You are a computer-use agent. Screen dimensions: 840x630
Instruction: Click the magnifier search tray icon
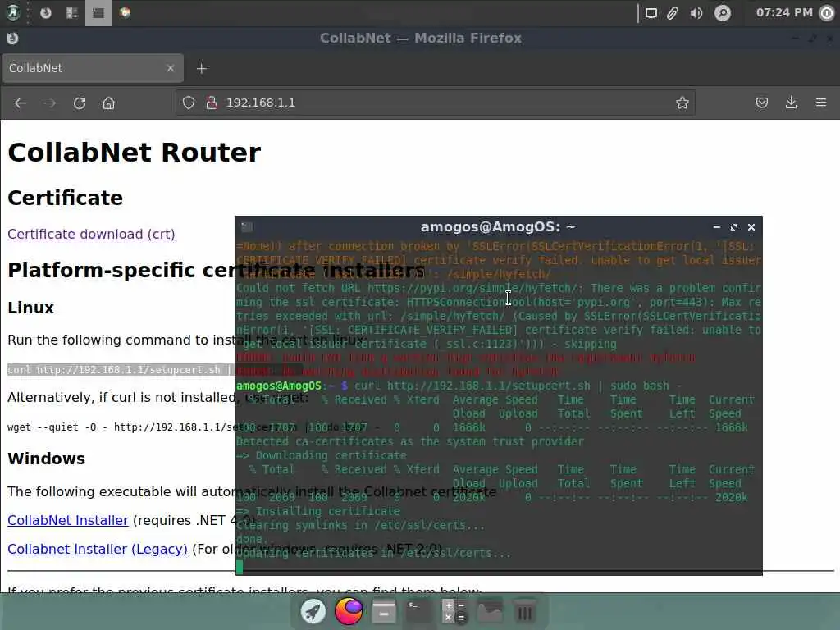723,13
